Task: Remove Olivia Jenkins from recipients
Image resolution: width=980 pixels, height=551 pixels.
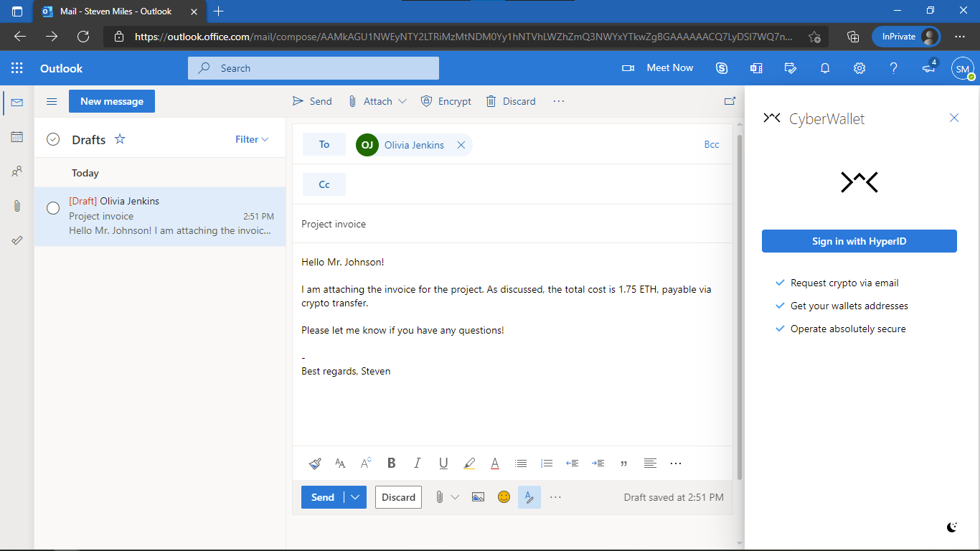Action: (x=461, y=145)
